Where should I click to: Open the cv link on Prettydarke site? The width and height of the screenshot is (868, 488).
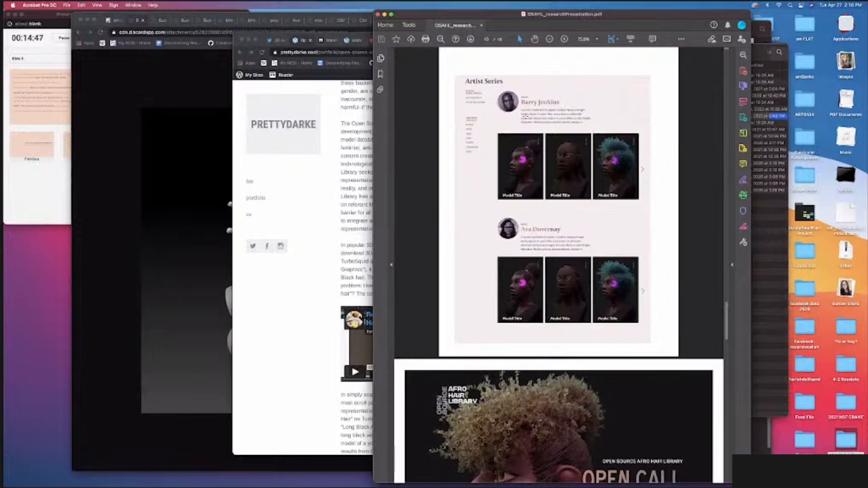coord(248,214)
